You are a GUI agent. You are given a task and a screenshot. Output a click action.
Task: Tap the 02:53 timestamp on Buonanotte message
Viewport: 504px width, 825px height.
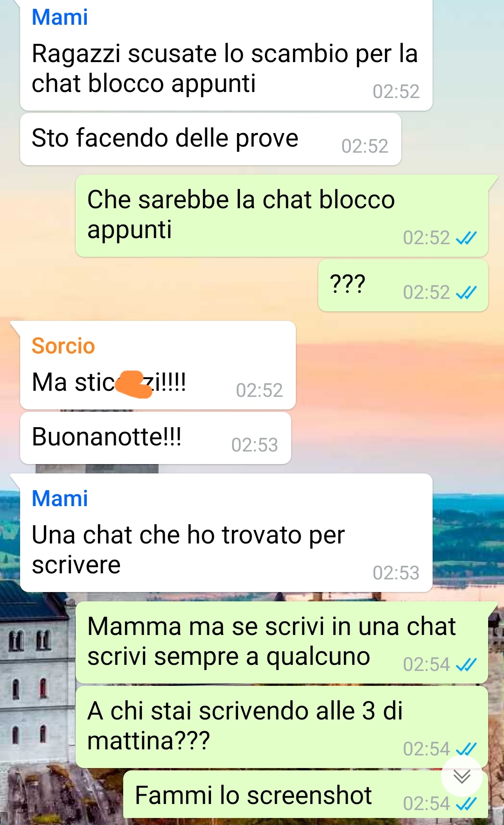255,445
